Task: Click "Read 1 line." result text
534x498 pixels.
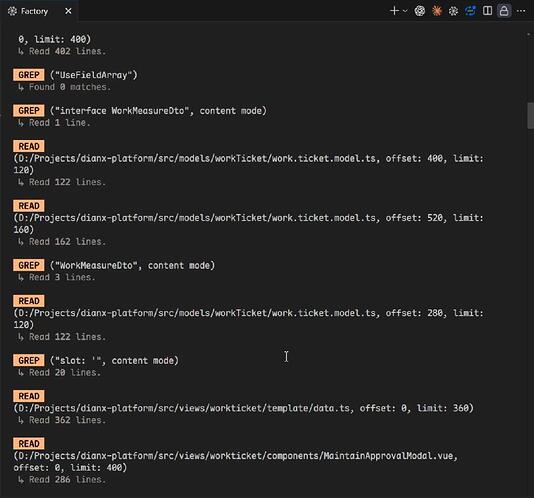Action: pos(60,123)
